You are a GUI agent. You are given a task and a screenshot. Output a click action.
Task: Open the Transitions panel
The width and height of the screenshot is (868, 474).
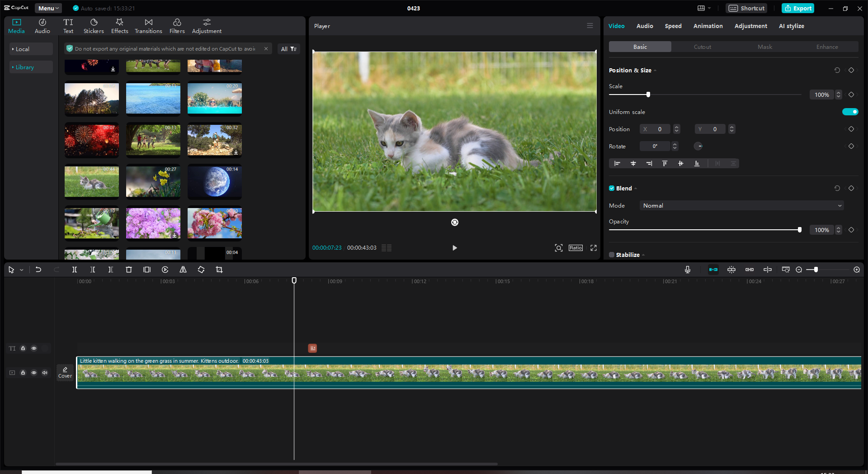pyautogui.click(x=148, y=25)
